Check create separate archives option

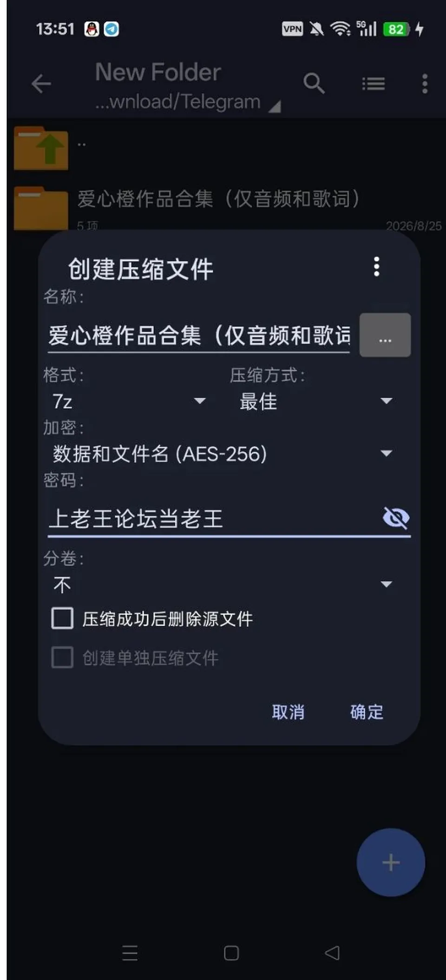(62, 658)
